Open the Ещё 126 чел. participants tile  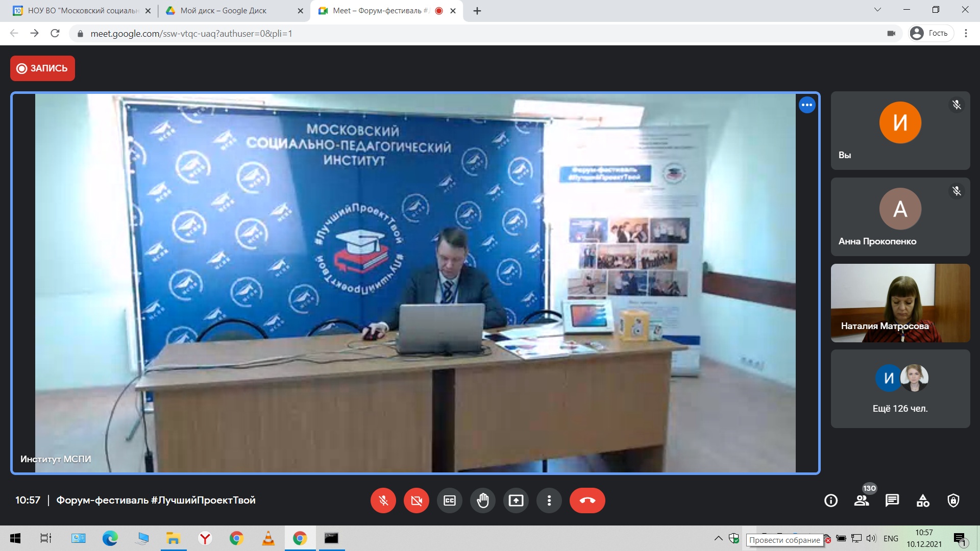pyautogui.click(x=900, y=389)
